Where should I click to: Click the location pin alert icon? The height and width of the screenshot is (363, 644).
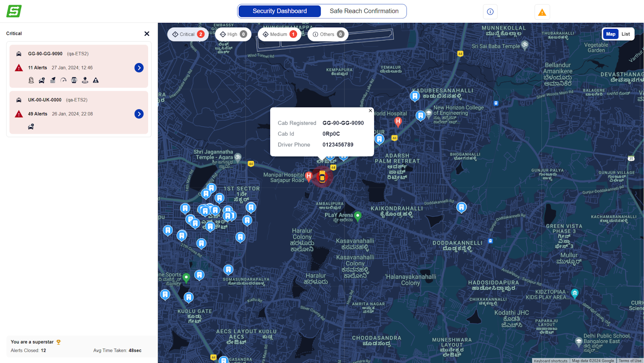(x=85, y=80)
